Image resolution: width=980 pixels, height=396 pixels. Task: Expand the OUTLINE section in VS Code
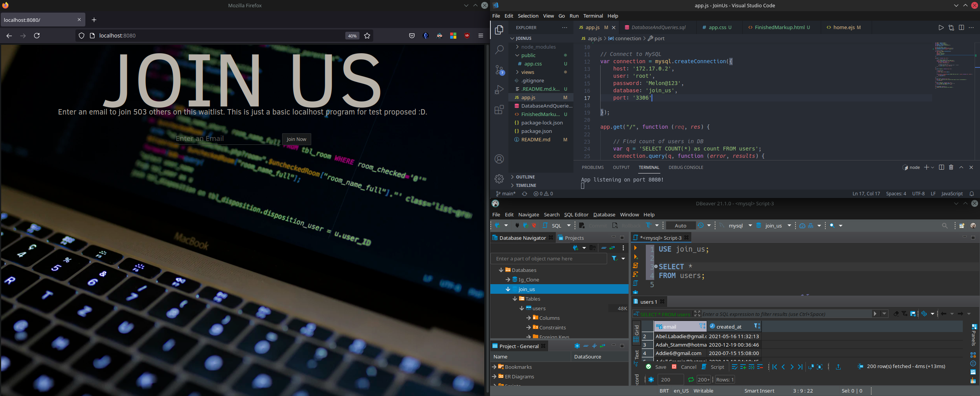point(525,177)
